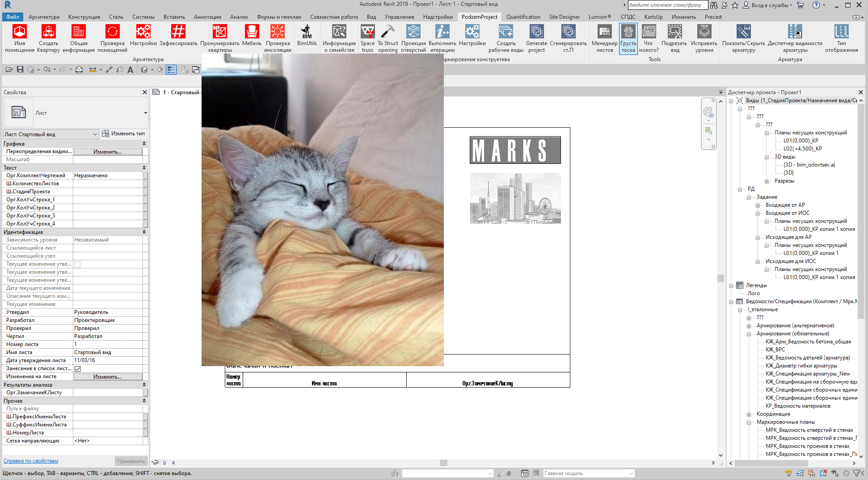Collapse the Идентификация properties section
868x480 pixels.
[x=144, y=232]
